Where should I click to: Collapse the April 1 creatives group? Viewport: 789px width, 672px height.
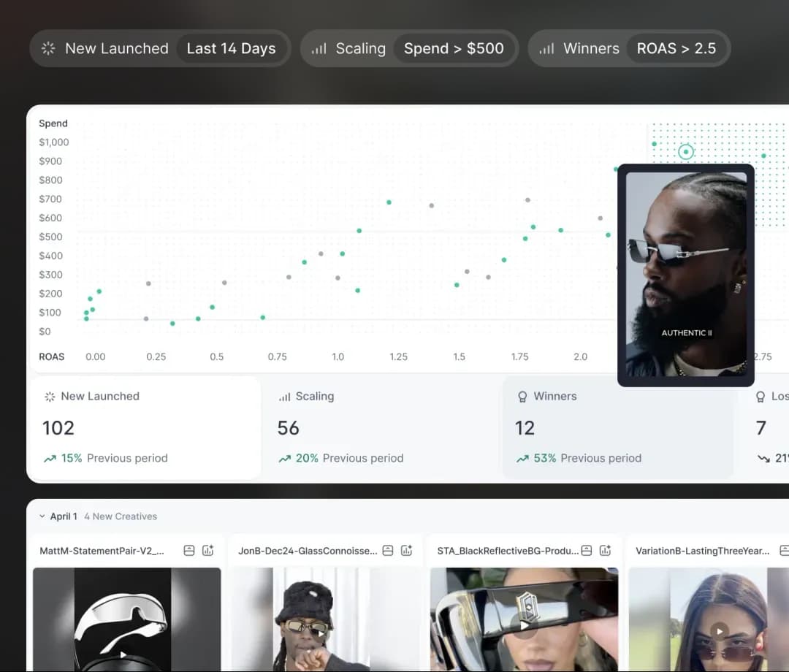tap(42, 516)
